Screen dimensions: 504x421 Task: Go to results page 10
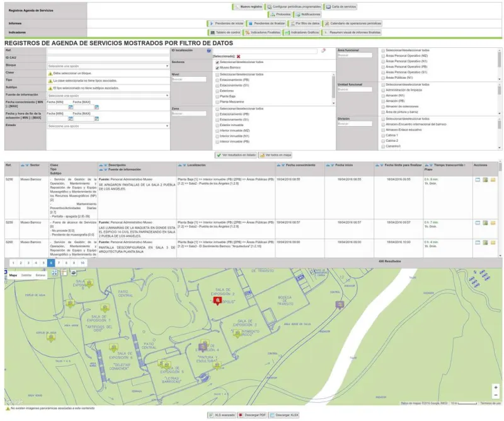(x=83, y=263)
